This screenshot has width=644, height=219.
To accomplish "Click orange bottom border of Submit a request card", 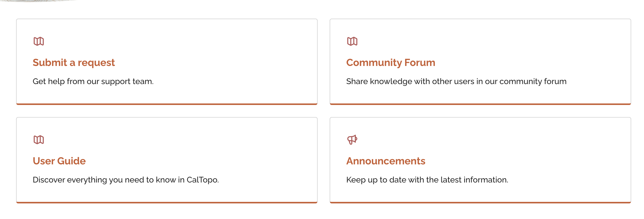I will [x=167, y=104].
